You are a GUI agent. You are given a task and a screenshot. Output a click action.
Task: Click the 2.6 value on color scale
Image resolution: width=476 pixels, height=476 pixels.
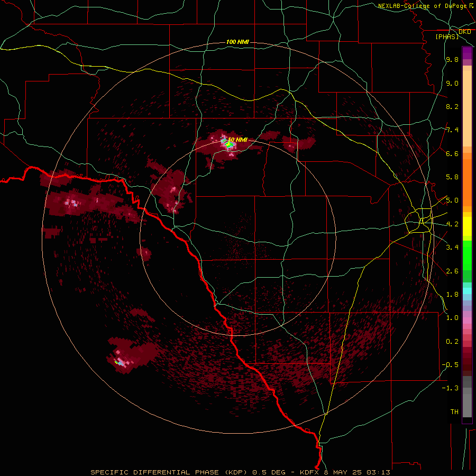[x=452, y=271]
